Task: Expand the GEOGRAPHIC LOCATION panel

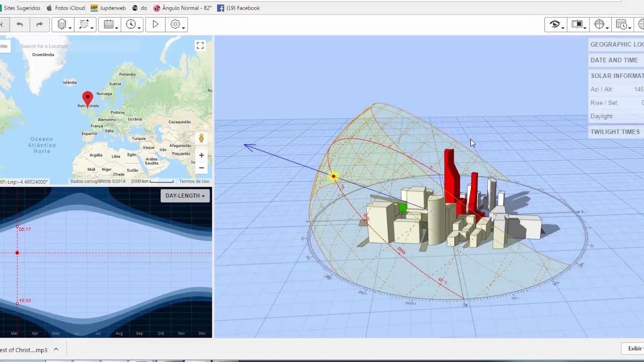Action: click(616, 44)
